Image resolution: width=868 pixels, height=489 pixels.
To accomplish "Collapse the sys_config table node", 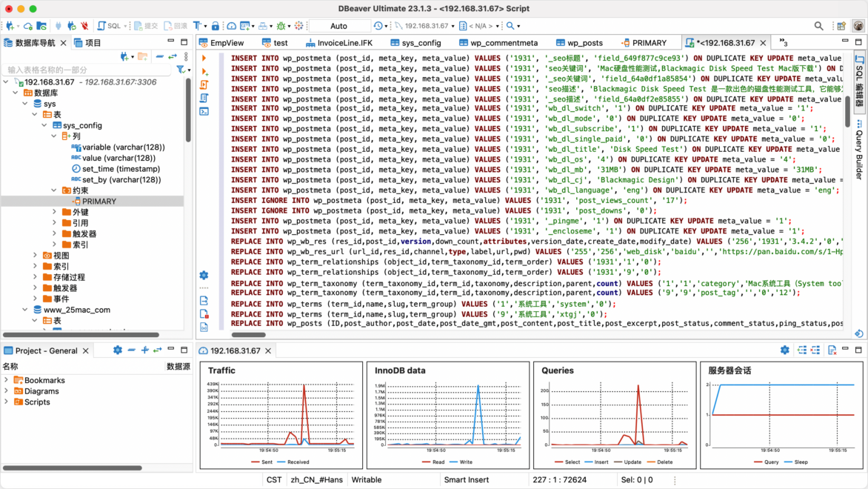I will 45,126.
